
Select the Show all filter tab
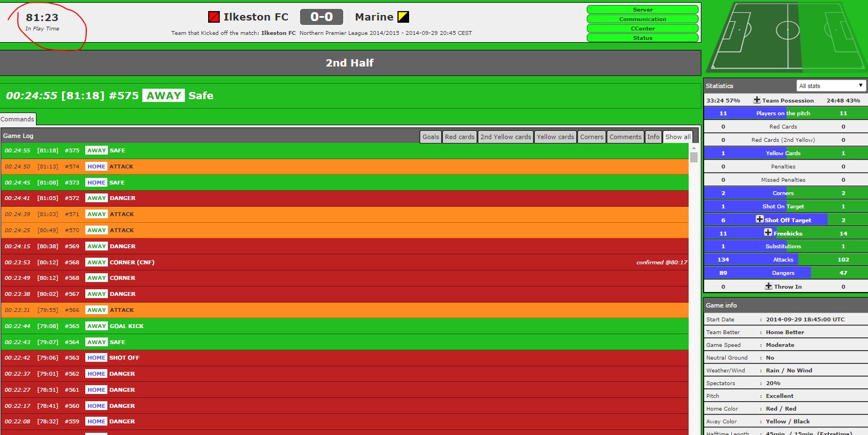(678, 137)
